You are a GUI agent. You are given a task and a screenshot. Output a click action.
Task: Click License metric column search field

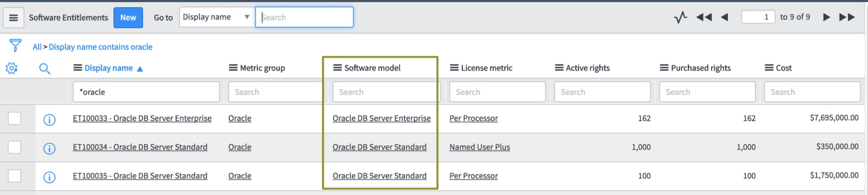coord(497,92)
